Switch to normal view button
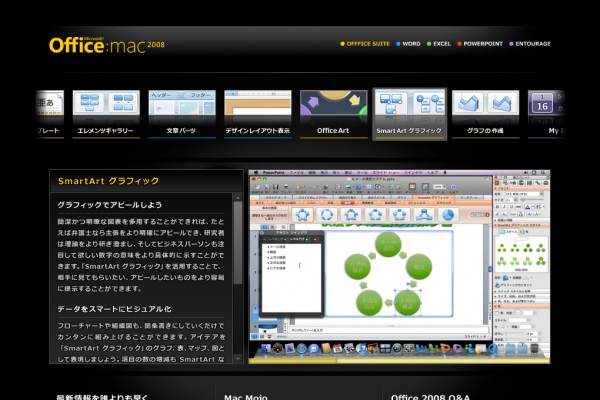The width and height of the screenshot is (600, 400). click(x=254, y=336)
